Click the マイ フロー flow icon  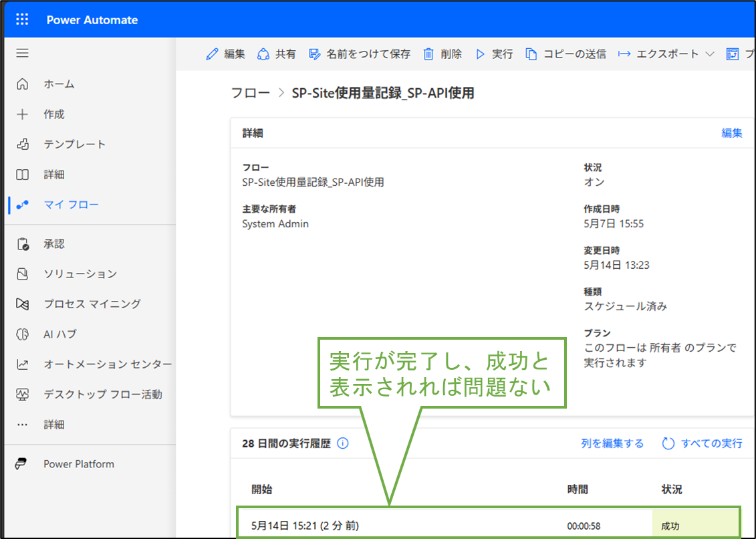[x=22, y=205]
